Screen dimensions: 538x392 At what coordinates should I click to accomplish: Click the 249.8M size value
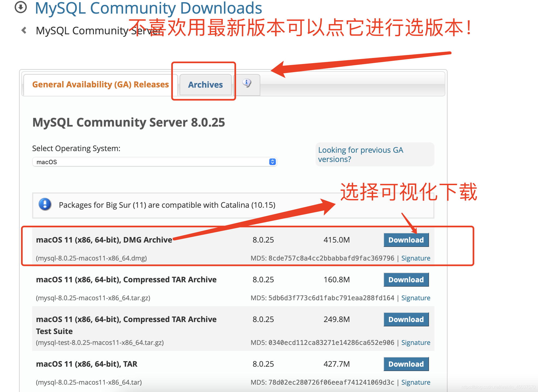point(337,319)
